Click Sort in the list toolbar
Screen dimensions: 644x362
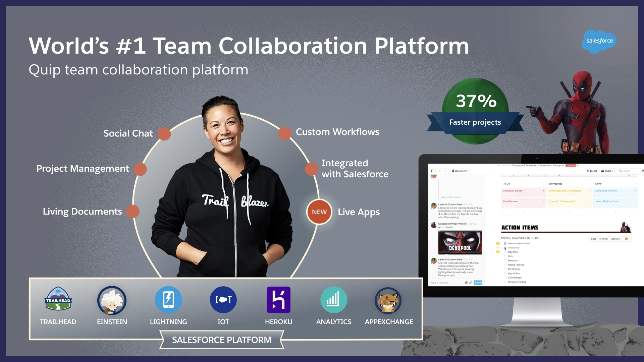pyautogui.click(x=593, y=239)
